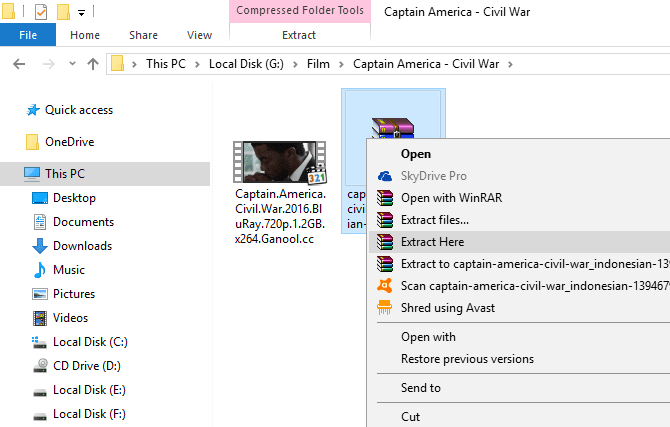Select CD Drive (D:) in navigation pane
The image size is (670, 427).
point(87,366)
